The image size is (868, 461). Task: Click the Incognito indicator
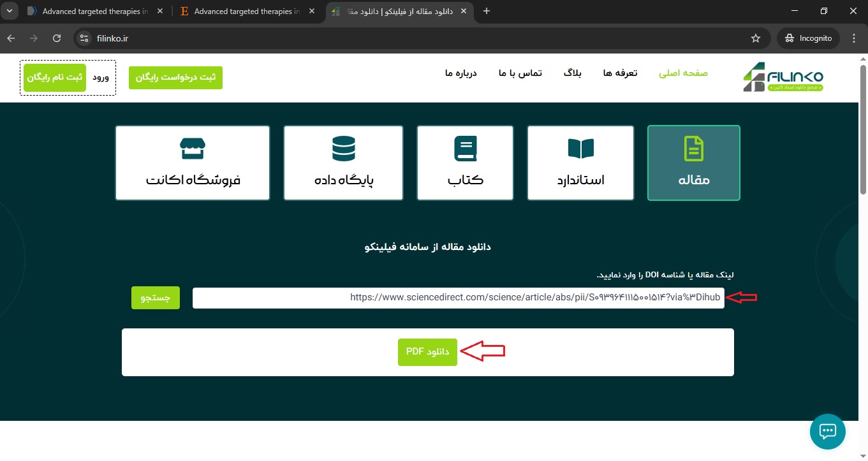[808, 38]
